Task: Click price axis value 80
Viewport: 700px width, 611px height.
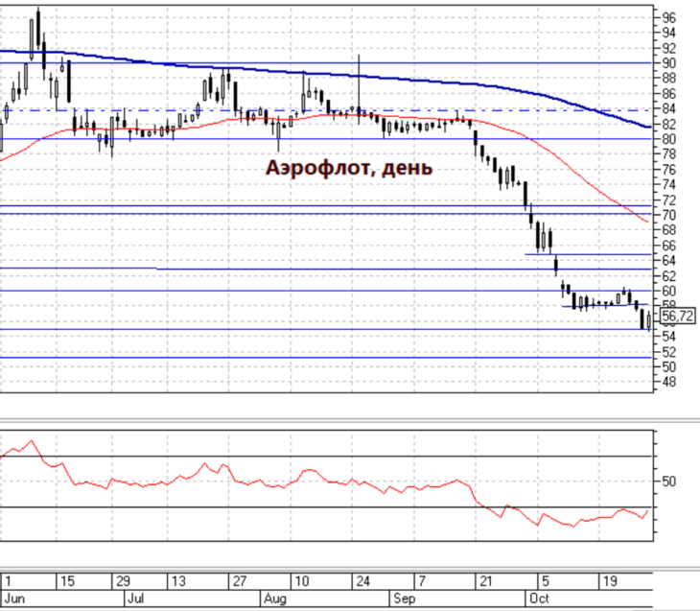Action: click(x=668, y=139)
